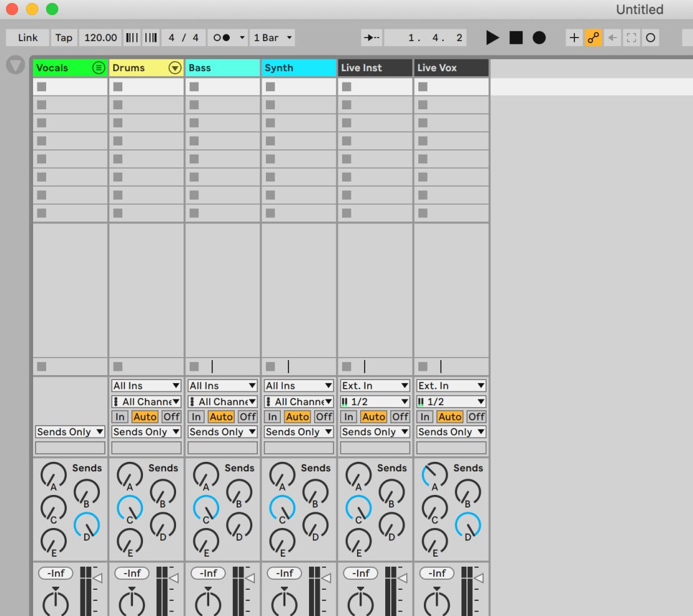
Task: Toggle the browser show/hide triangle icon
Action: 16,65
